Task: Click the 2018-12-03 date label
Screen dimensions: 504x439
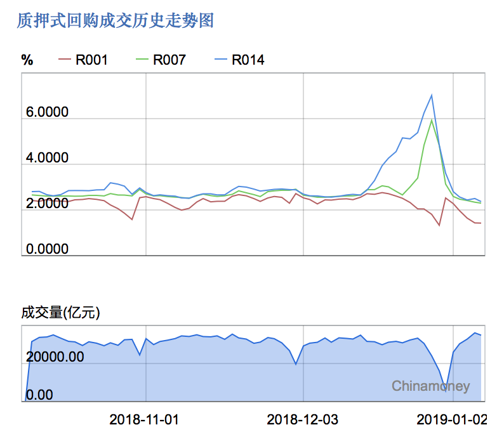Action: (x=303, y=419)
